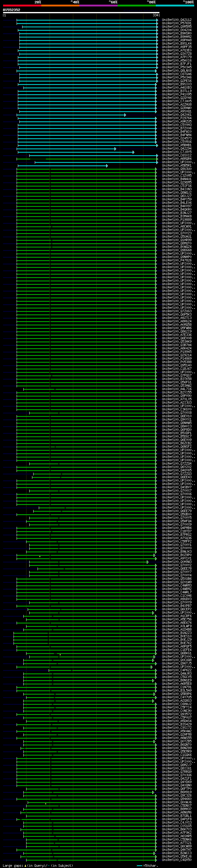Open hit UniRef100_C3Z0M5
Viewport: 197px width, 868px height.
click(x=176, y=176)
